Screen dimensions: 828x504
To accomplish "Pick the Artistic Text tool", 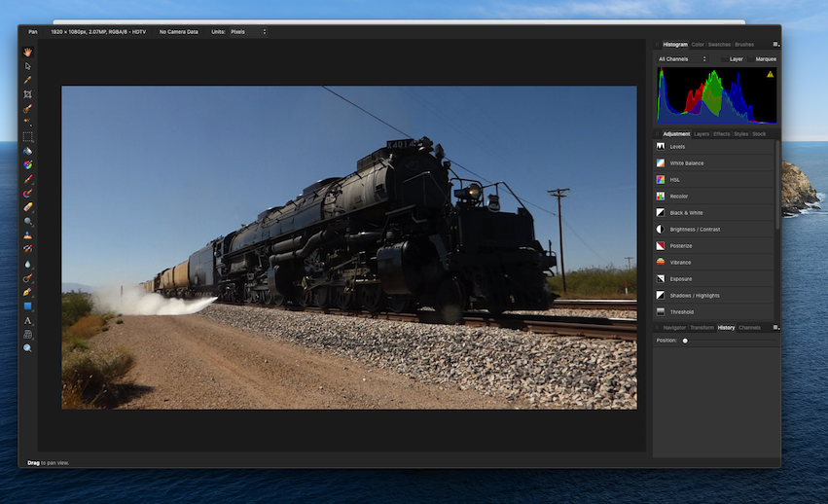I will click(27, 321).
